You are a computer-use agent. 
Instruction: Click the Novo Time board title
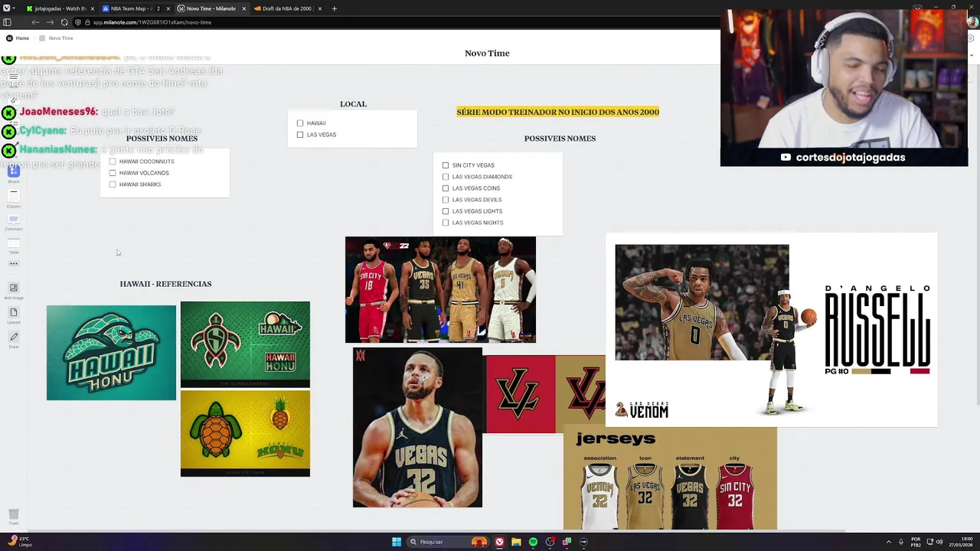tap(487, 54)
